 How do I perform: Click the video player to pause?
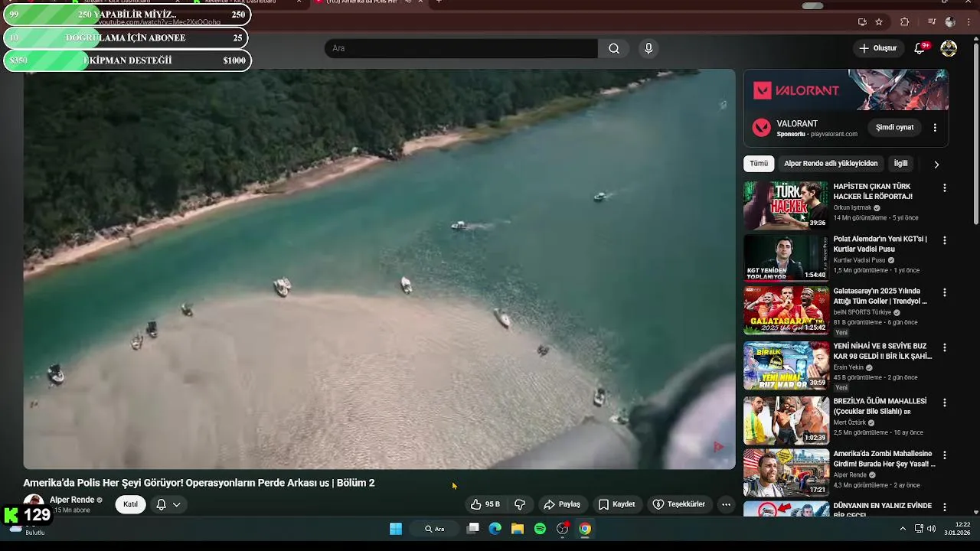[x=379, y=269]
